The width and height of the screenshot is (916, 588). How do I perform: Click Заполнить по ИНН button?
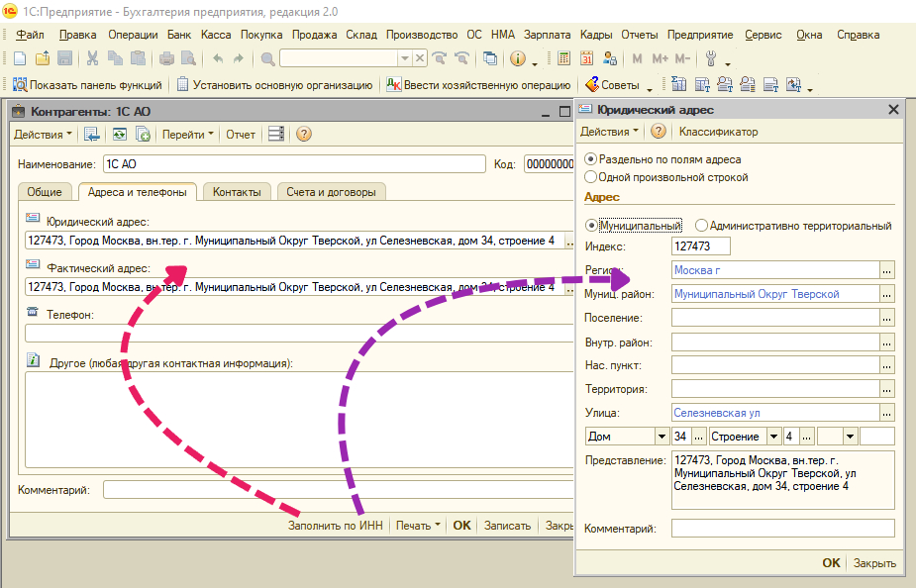[335, 526]
